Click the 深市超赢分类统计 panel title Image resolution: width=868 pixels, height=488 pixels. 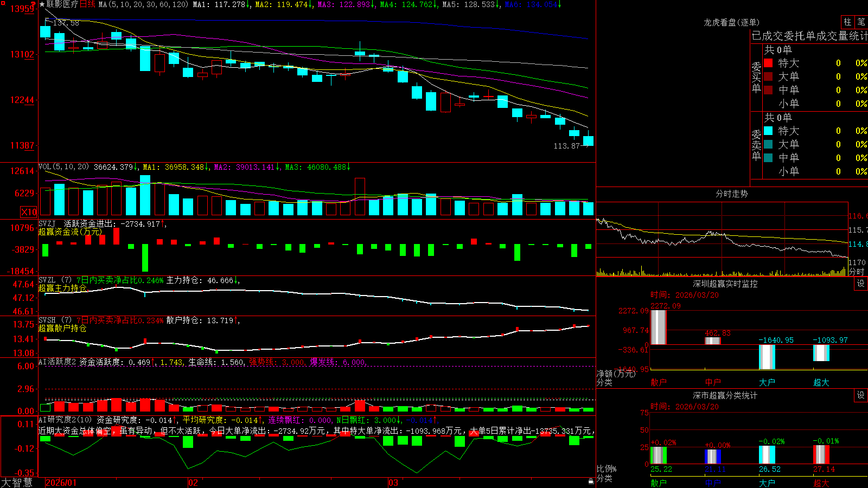[x=725, y=395]
